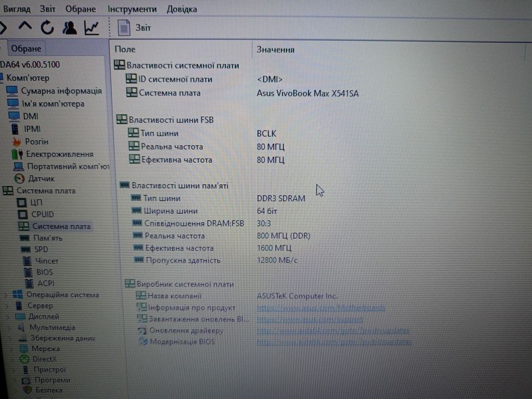Click the Refresh toolbar icon
This screenshot has width=532, height=399.
click(47, 27)
